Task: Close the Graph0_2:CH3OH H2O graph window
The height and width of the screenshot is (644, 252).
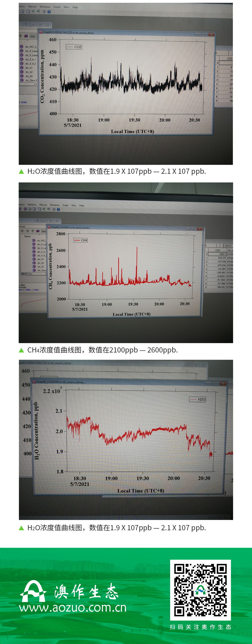Action: click(x=223, y=384)
